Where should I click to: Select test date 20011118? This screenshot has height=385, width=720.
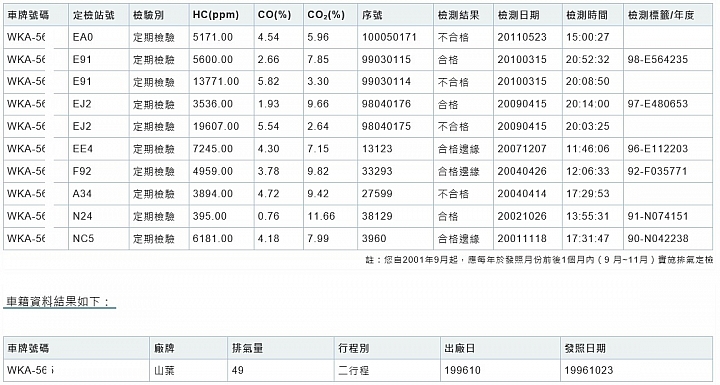click(522, 238)
